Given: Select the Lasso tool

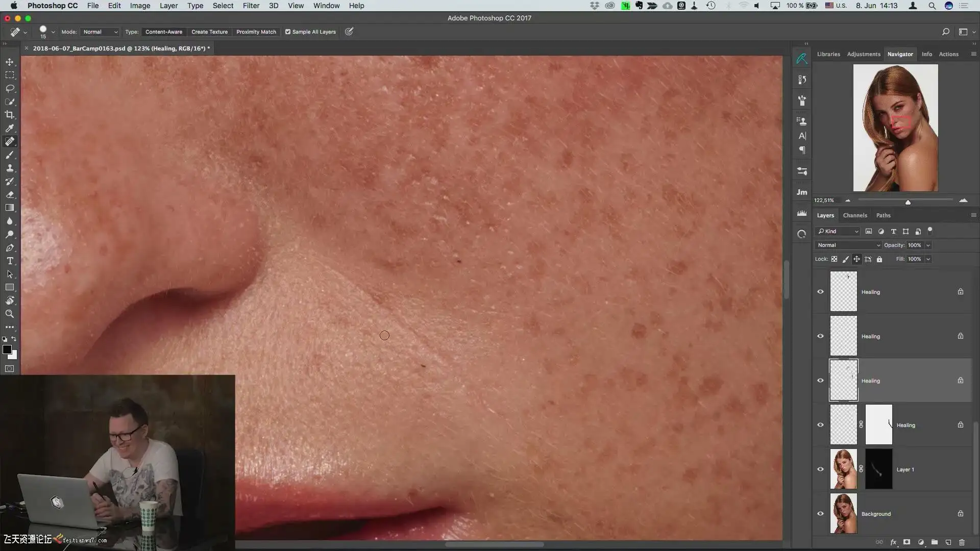Looking at the screenshot, I should [10, 88].
